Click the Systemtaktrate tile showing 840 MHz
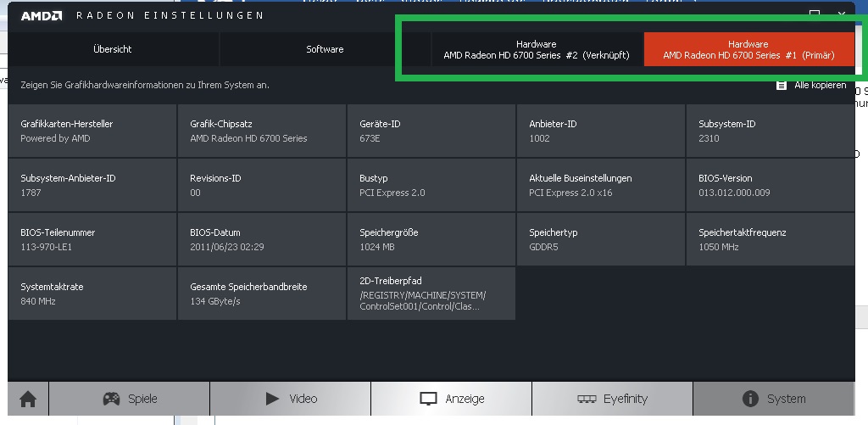Viewport: 868px width, 425px height. pos(92,294)
